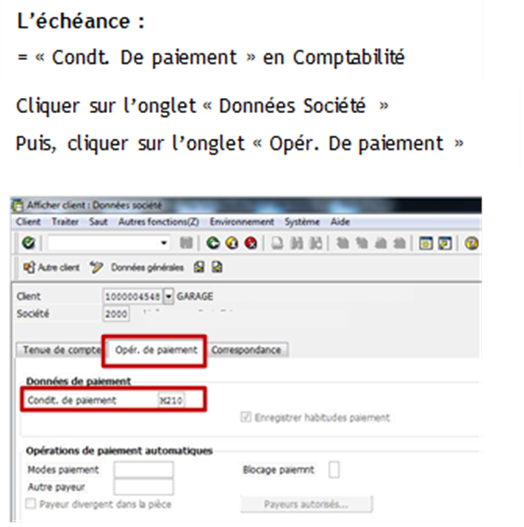Switch to the Correspondance tab

(246, 350)
